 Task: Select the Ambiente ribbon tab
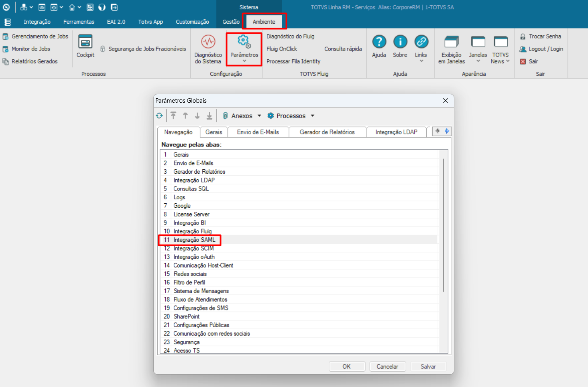(264, 22)
